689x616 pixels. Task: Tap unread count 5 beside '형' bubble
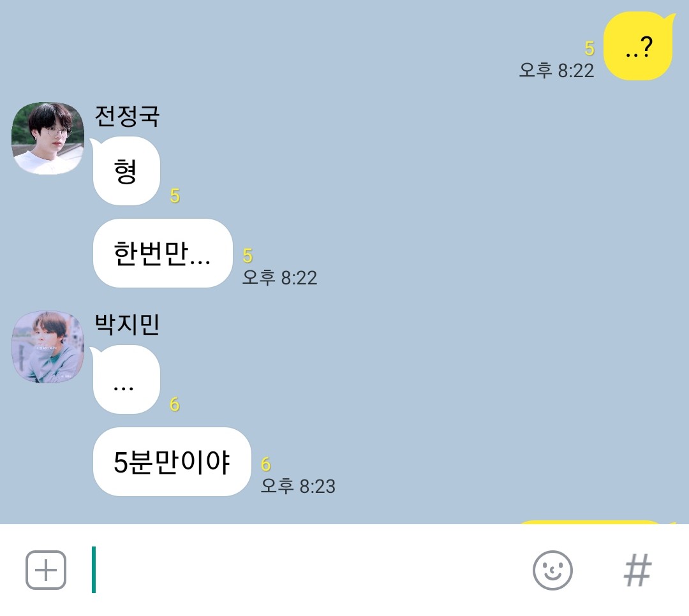175,196
